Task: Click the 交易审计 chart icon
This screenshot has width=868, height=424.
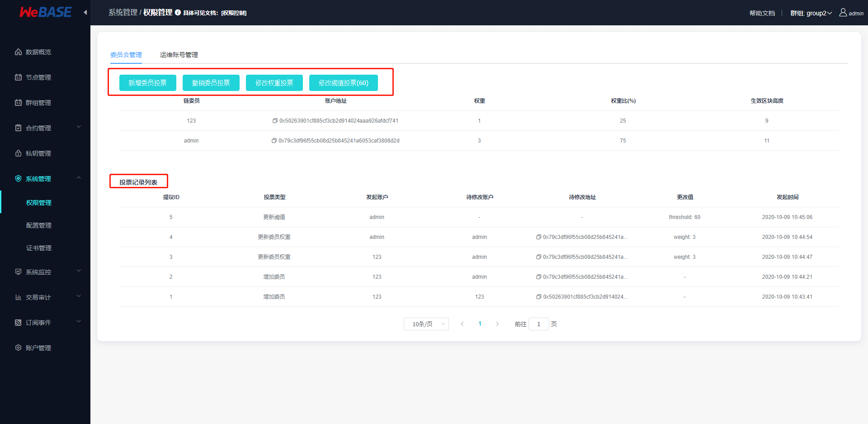Action: [18, 297]
